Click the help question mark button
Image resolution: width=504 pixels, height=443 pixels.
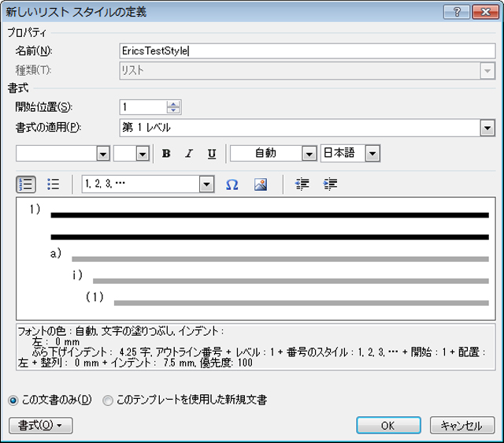457,13
